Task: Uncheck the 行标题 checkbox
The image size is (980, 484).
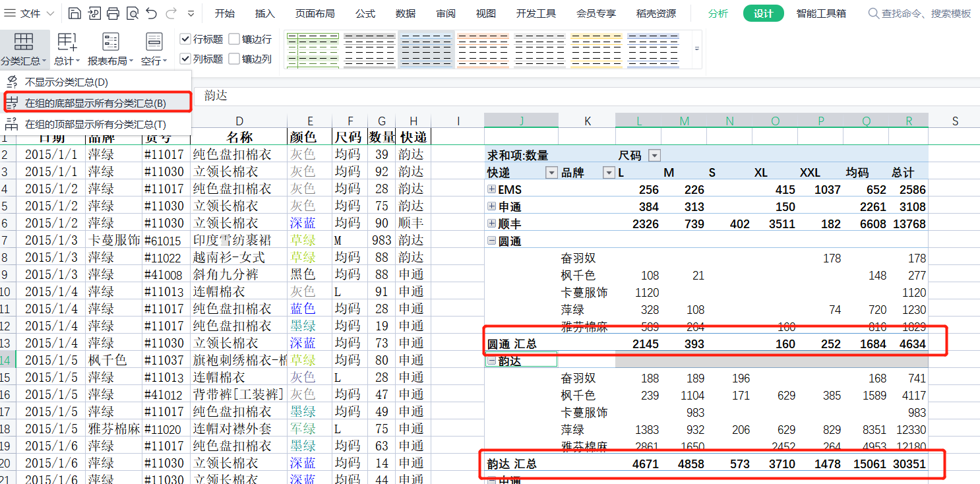Action: click(x=185, y=40)
